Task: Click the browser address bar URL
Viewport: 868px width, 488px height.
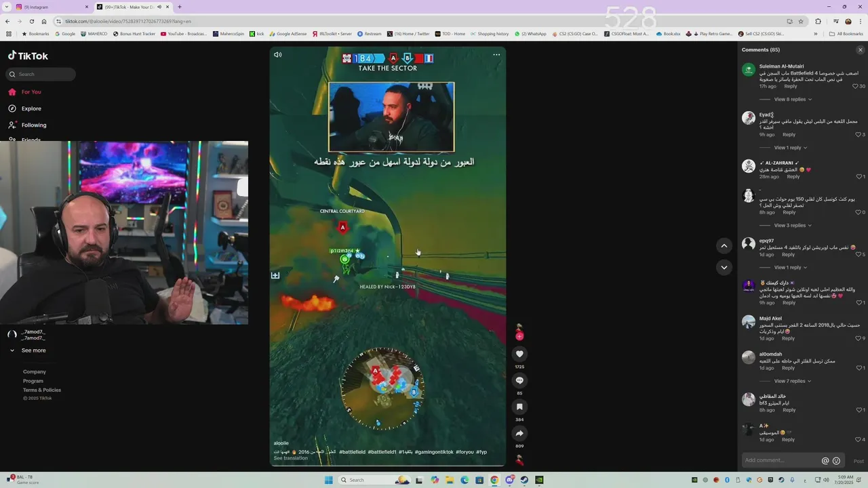Action: coord(127,21)
